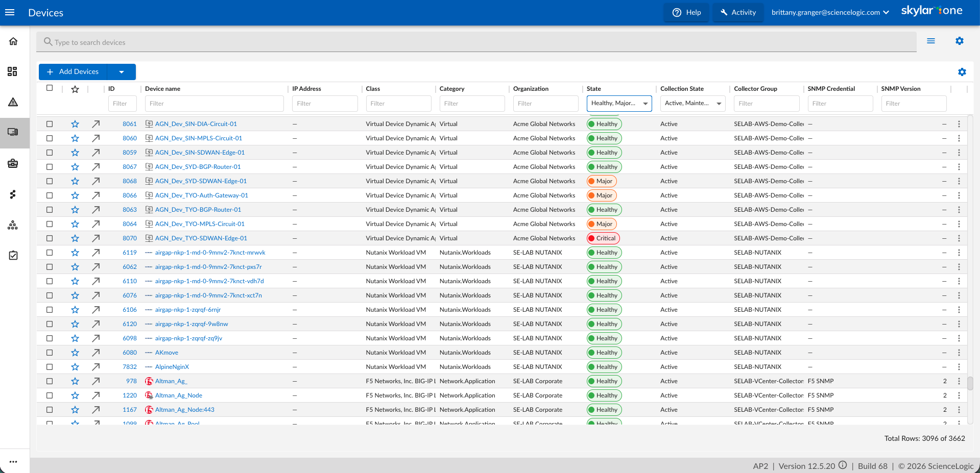
Task: Open the State filter dropdown
Action: pos(619,104)
